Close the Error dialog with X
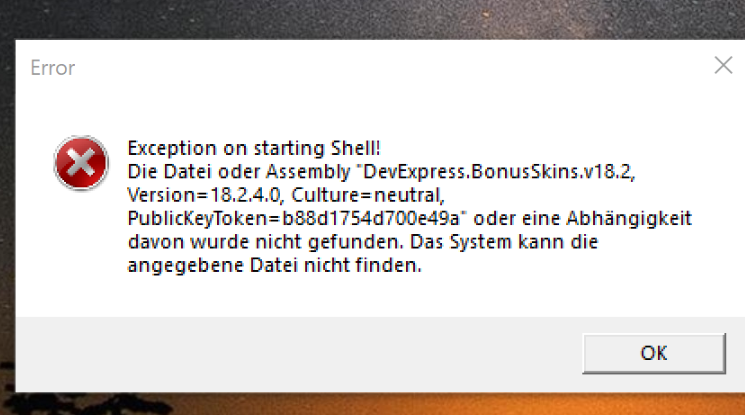Screen dimensions: 745x415 click(723, 66)
